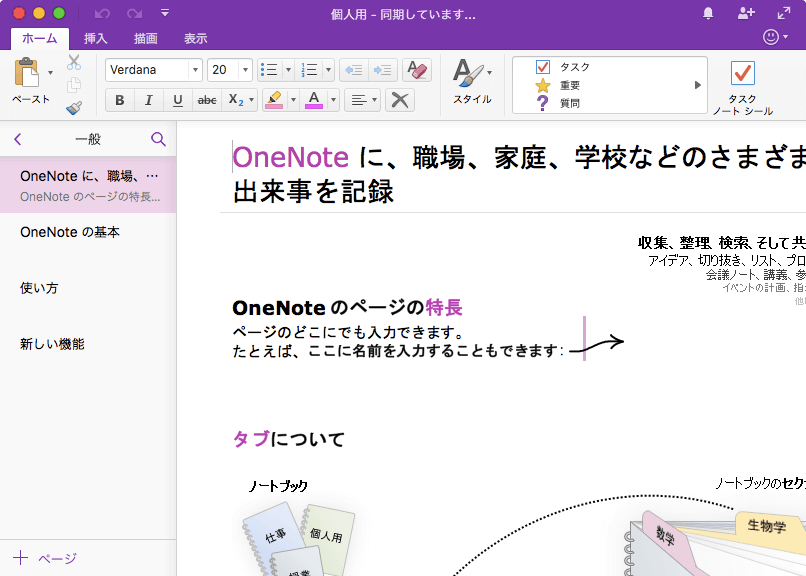806x576 pixels.
Task: Click the 収集、整理、検索 heading text
Action: click(721, 242)
